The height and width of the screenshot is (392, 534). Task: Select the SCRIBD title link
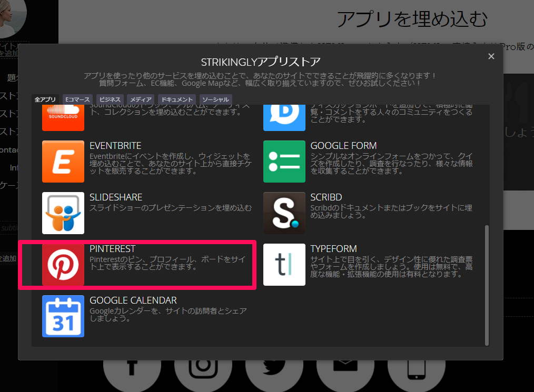pyautogui.click(x=327, y=197)
